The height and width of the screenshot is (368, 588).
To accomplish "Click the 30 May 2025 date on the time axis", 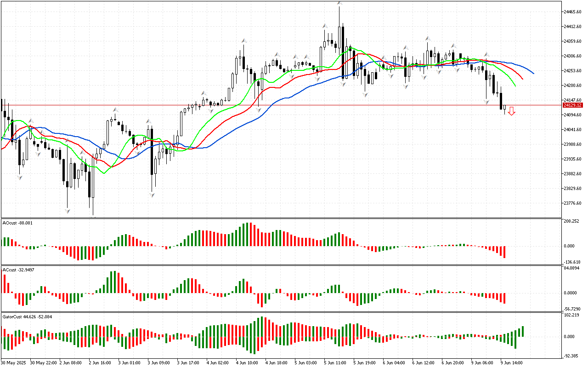I will pos(14,362).
